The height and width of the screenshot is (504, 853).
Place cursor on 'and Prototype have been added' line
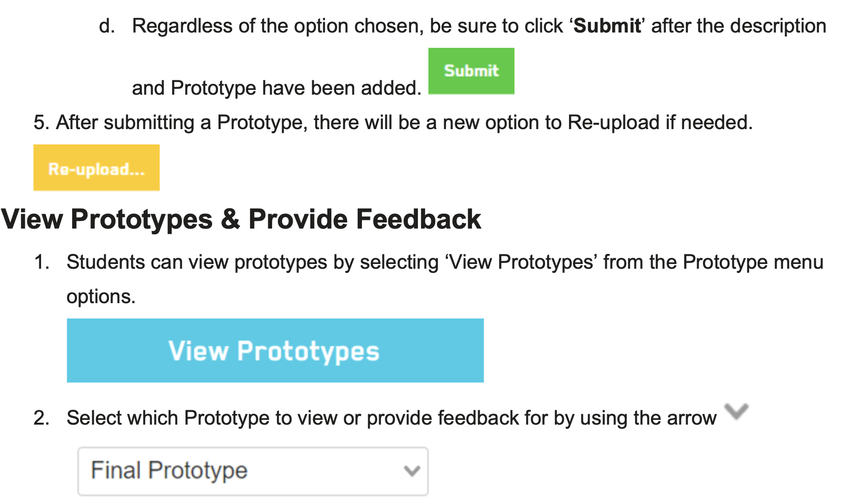(x=276, y=88)
